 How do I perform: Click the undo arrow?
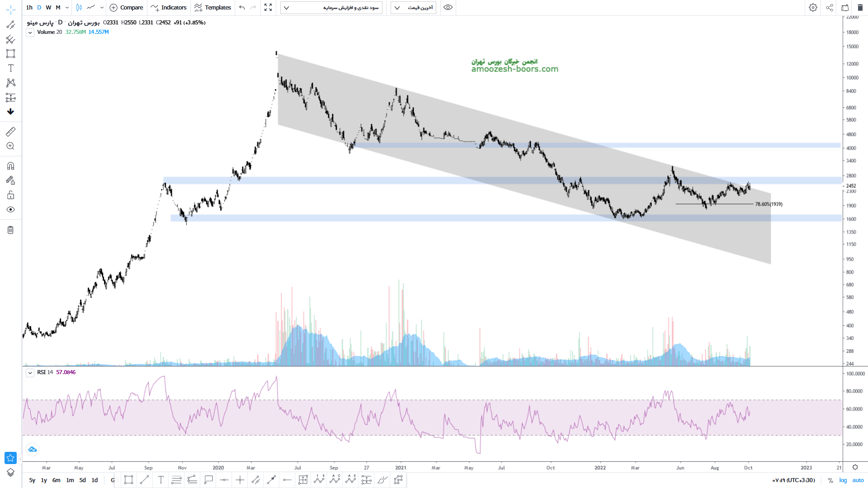click(242, 8)
